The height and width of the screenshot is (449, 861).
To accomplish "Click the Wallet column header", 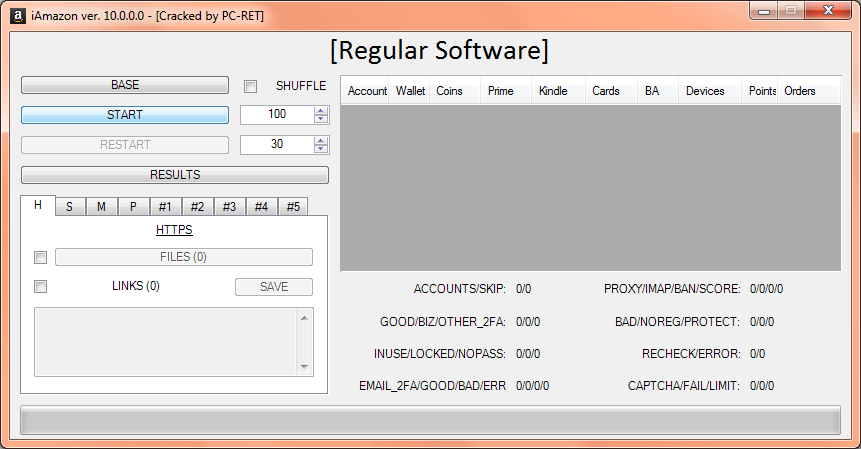I will (x=409, y=91).
